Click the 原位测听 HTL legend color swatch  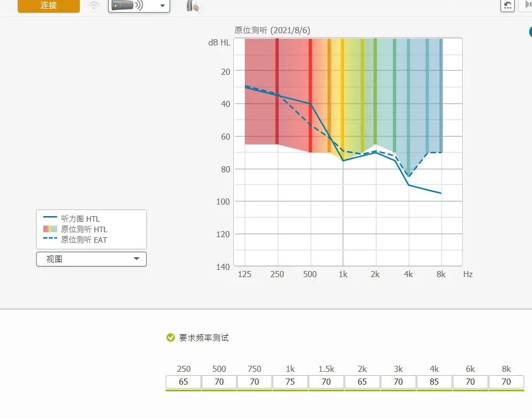50,229
